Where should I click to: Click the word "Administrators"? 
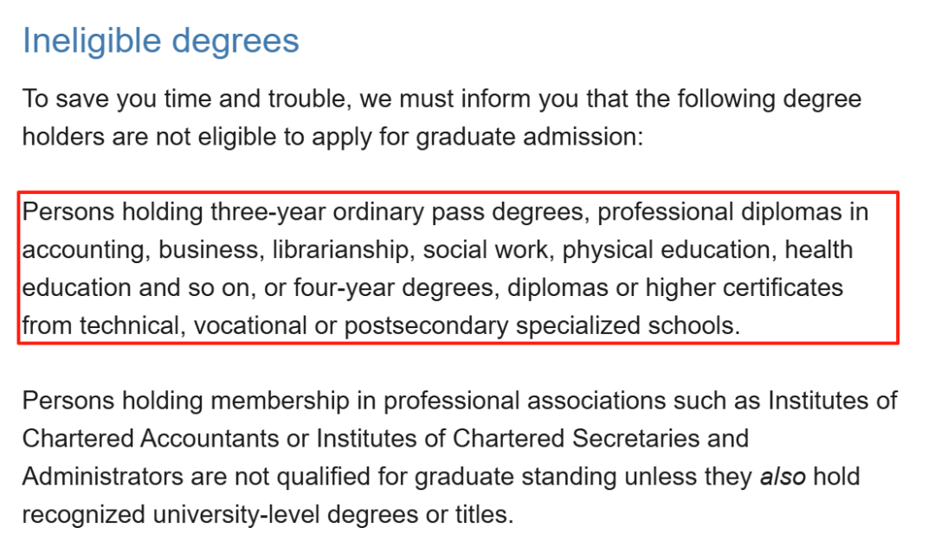pos(102,477)
